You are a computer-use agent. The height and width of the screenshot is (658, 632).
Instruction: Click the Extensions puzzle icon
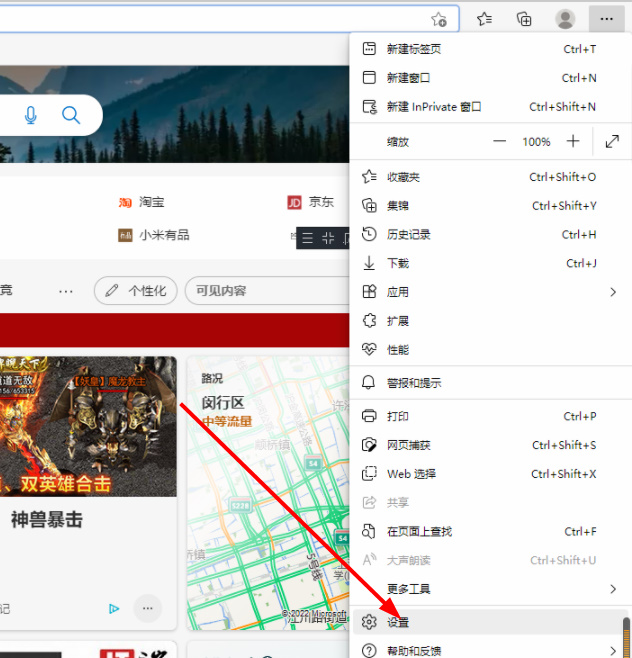(x=369, y=321)
